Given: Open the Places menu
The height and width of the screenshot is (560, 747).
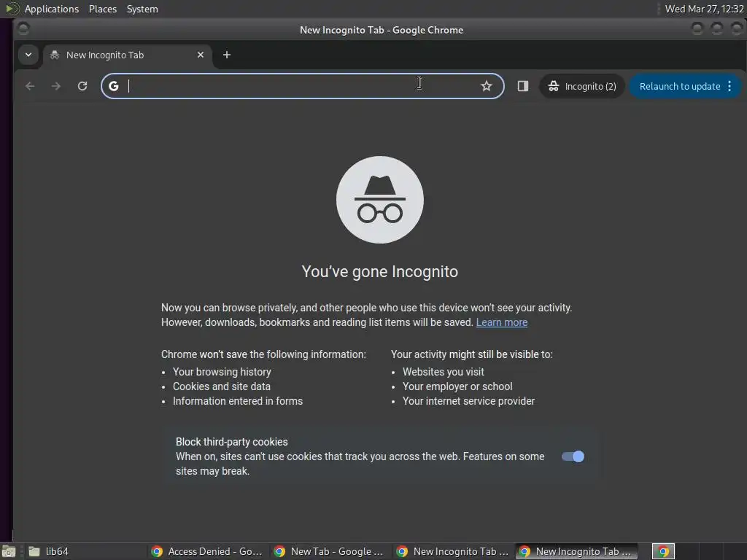Looking at the screenshot, I should [103, 9].
